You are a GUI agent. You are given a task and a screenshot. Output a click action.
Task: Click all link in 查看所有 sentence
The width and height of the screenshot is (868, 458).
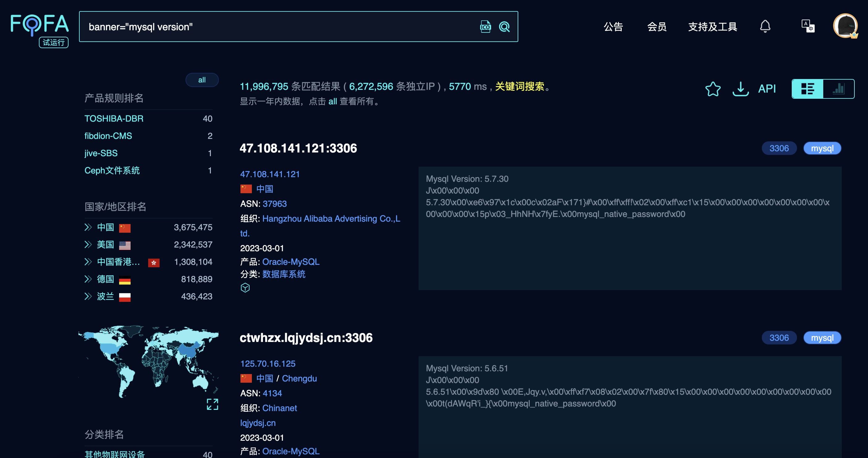[332, 101]
